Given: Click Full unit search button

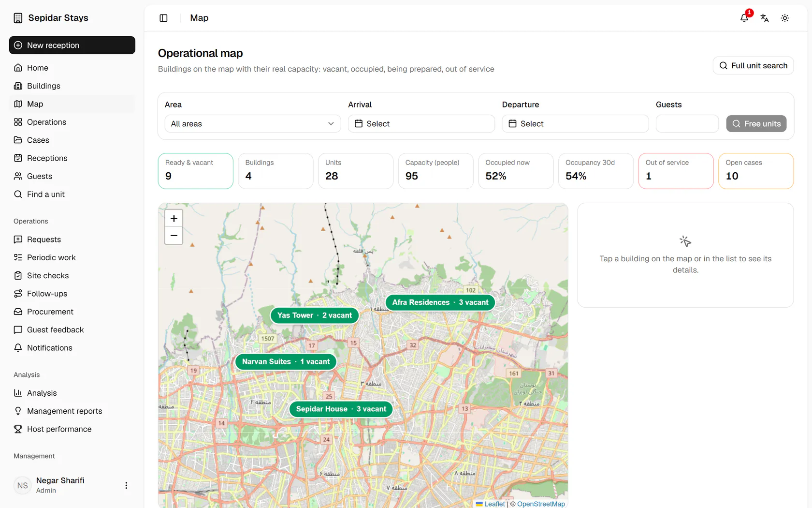Looking at the screenshot, I should (753, 66).
